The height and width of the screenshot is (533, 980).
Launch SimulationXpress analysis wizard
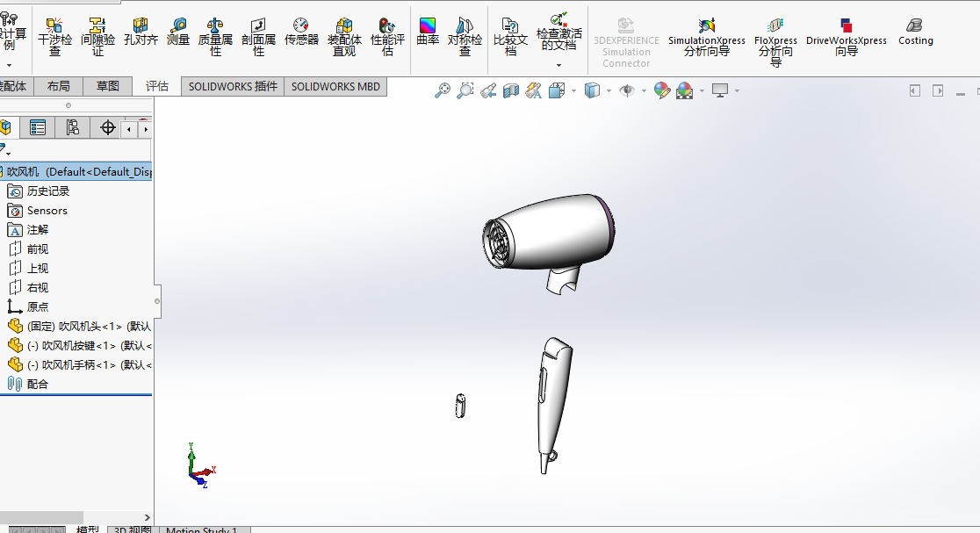coord(706,38)
